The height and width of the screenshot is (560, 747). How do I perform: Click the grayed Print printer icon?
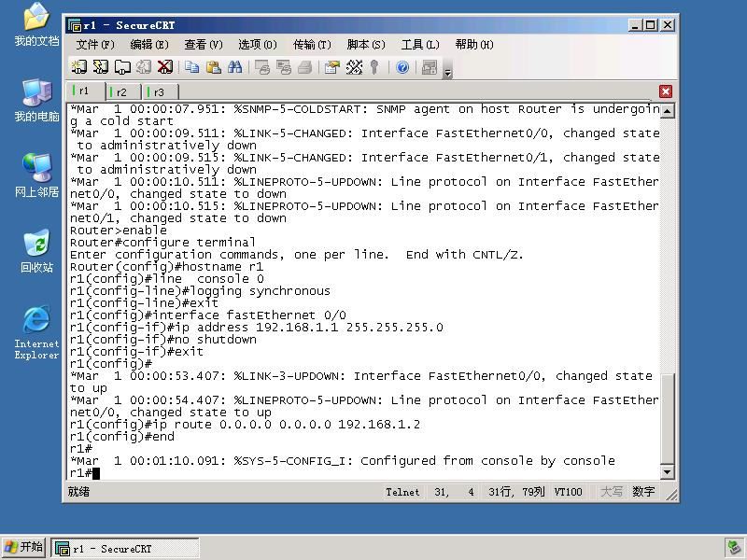(305, 67)
